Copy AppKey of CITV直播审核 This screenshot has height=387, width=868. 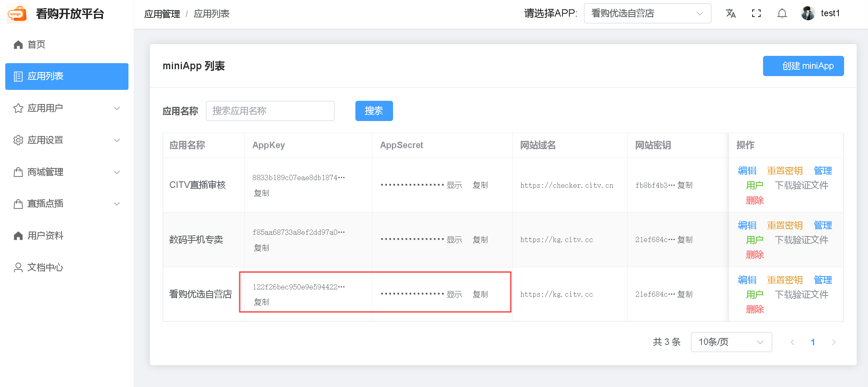[261, 193]
